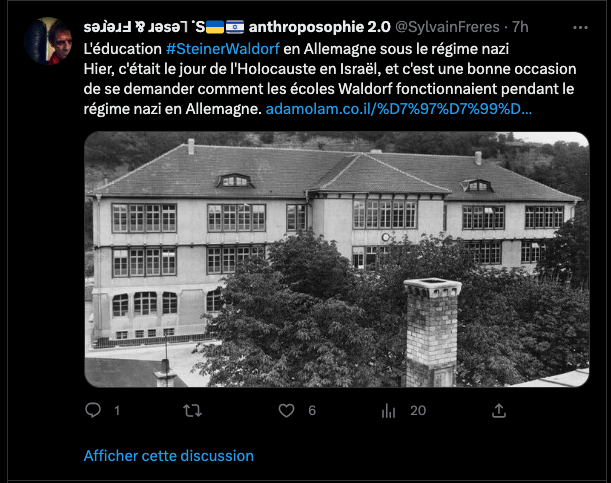Image resolution: width=611 pixels, height=483 pixels.
Task: Click the views count number 20
Action: tap(418, 411)
